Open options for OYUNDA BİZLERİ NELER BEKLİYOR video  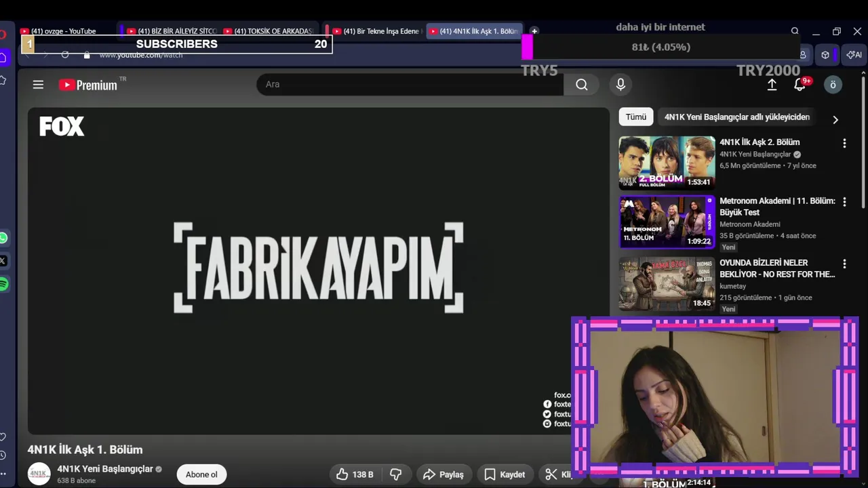(844, 264)
